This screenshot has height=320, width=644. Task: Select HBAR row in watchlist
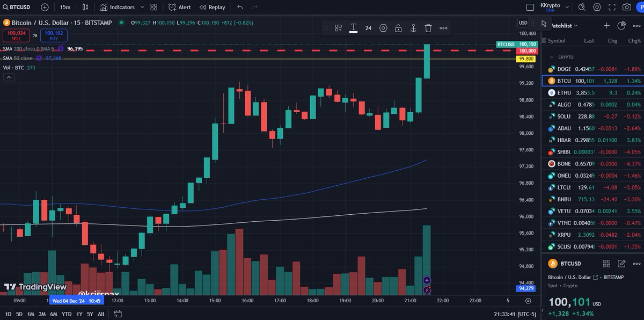pyautogui.click(x=593, y=140)
